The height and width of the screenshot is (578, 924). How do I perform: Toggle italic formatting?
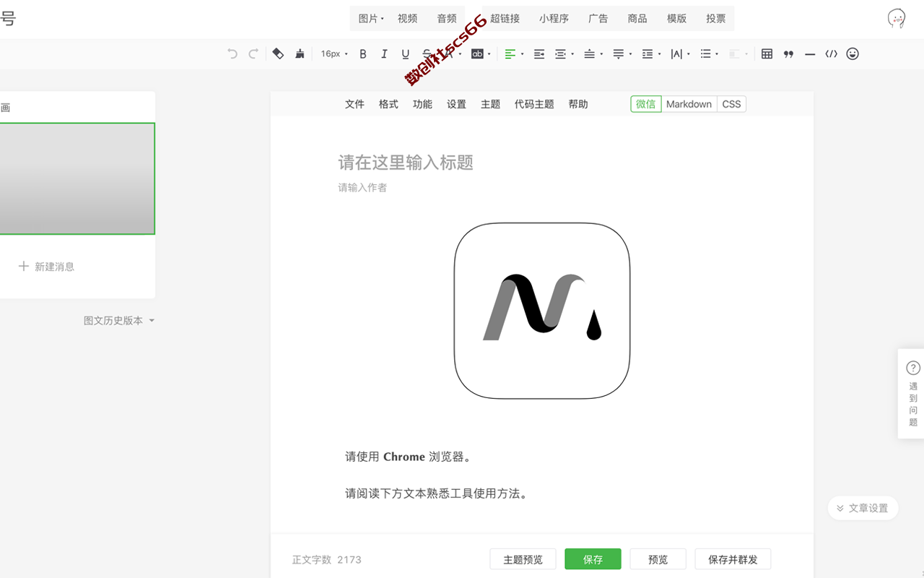click(384, 53)
